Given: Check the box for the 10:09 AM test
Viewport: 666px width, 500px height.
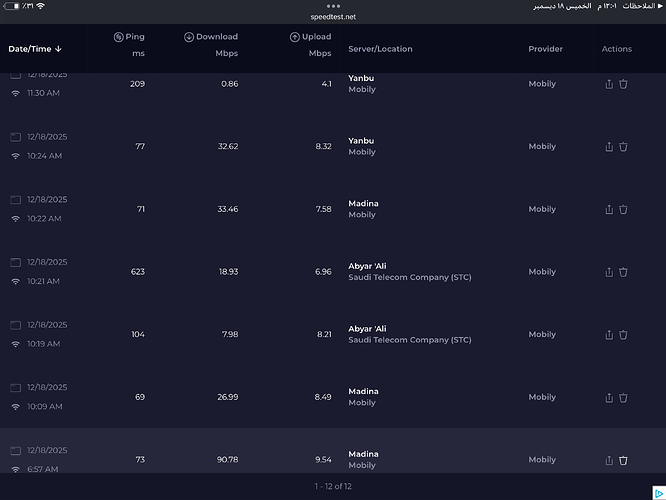Looking at the screenshot, I should pos(15,387).
